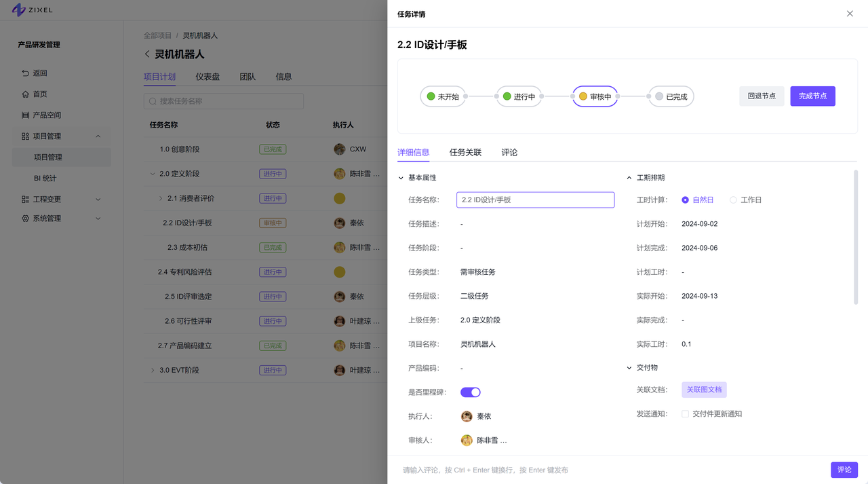
Task: Switch to the 详细信息 tab
Action: (413, 153)
